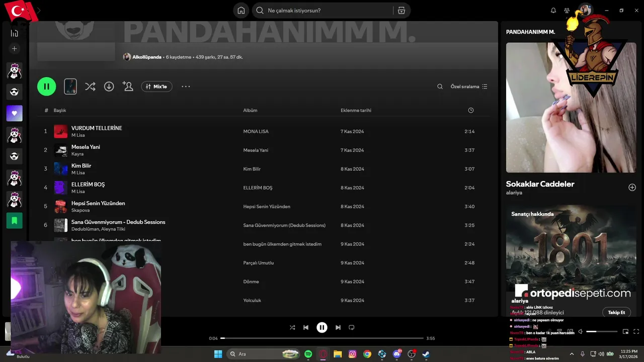The width and height of the screenshot is (644, 362).
Task: Sort by Başlık column header
Action: [60, 110]
